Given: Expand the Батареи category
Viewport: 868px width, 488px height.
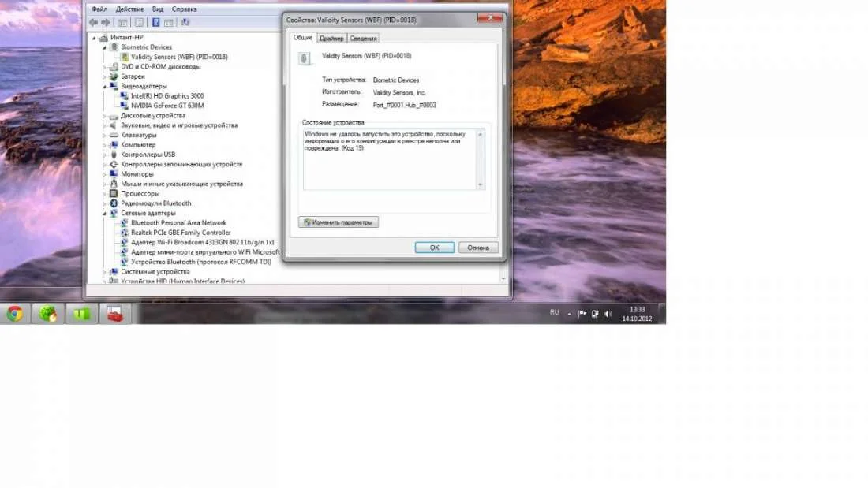Looking at the screenshot, I should click(104, 77).
